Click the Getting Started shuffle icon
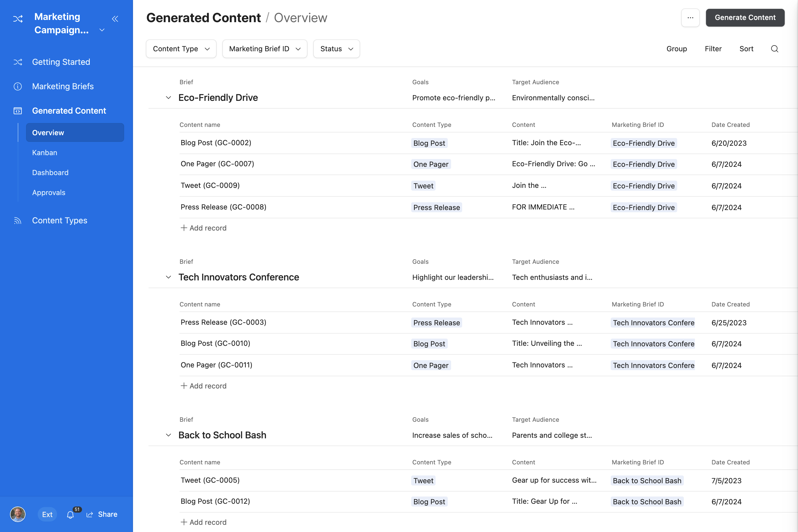798x532 pixels. [x=18, y=62]
